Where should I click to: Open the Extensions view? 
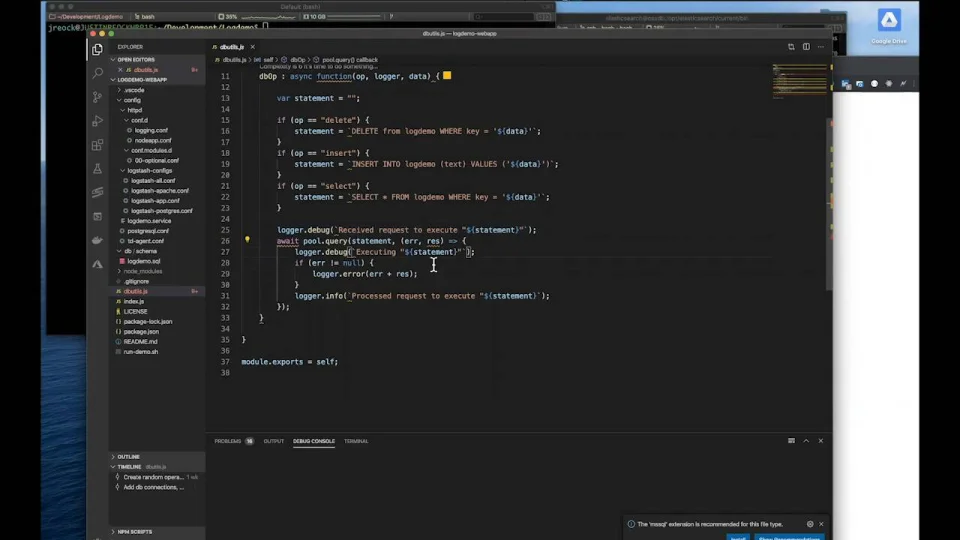click(x=97, y=145)
